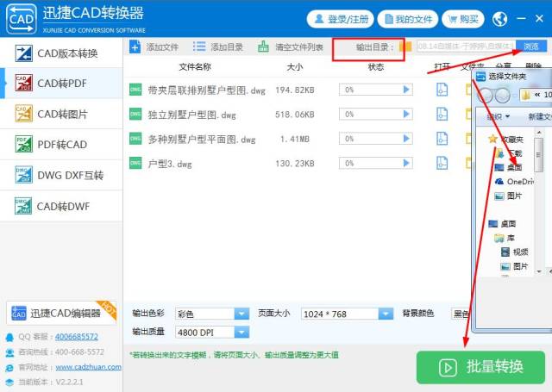This screenshot has width=552, height=392.
Task: Click the folder dialog address bar
Action: [536, 95]
